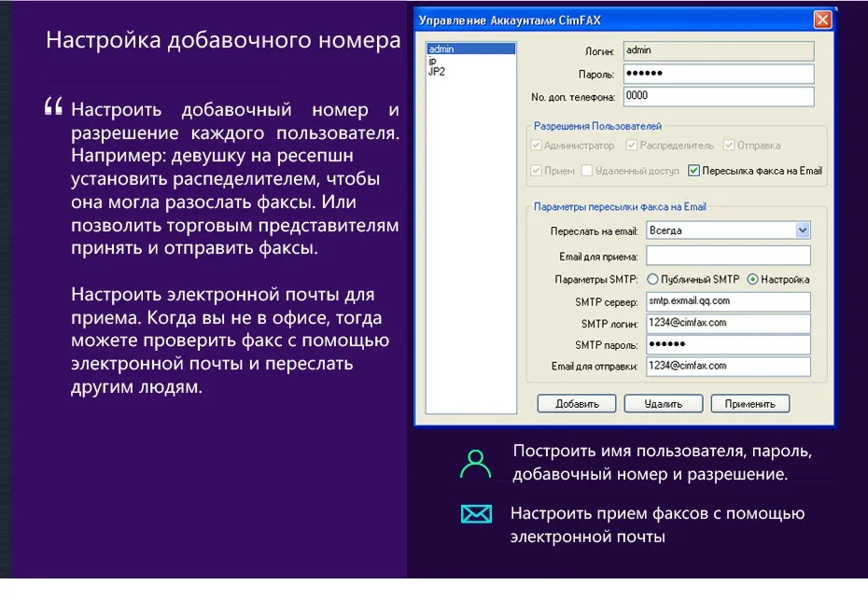The image size is (868, 599).
Task: Click the Пароль password field
Action: point(719,74)
